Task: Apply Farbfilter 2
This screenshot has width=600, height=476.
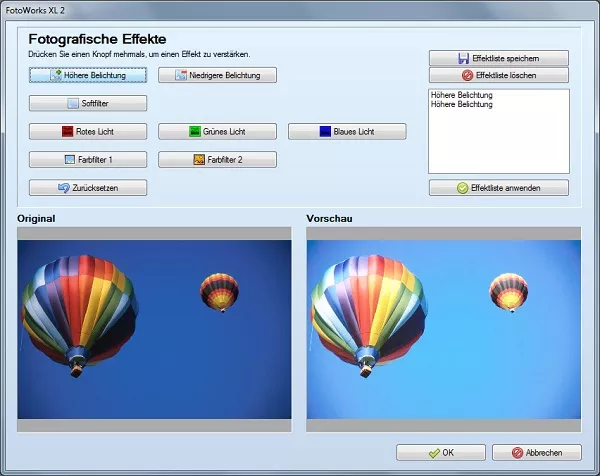Action: tap(217, 160)
